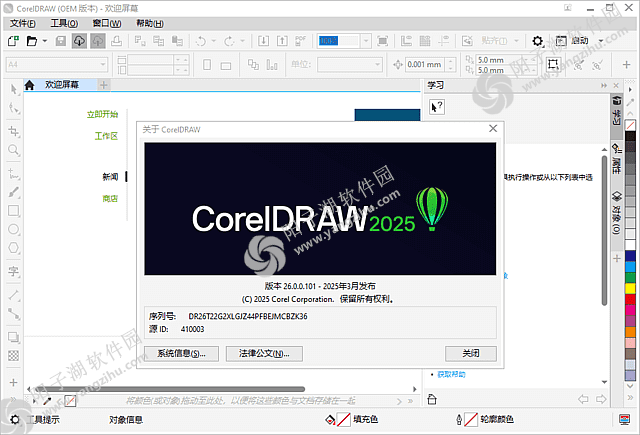Open the launch dropdown arrow
The image size is (640, 435).
(x=601, y=41)
